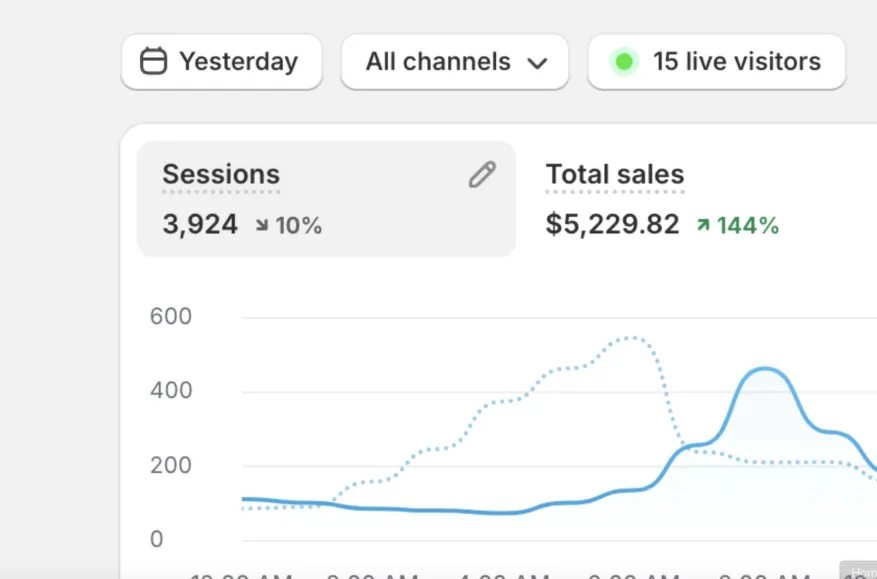This screenshot has height=579, width=877.
Task: Expand the All channels chevron arrow
Action: point(537,63)
